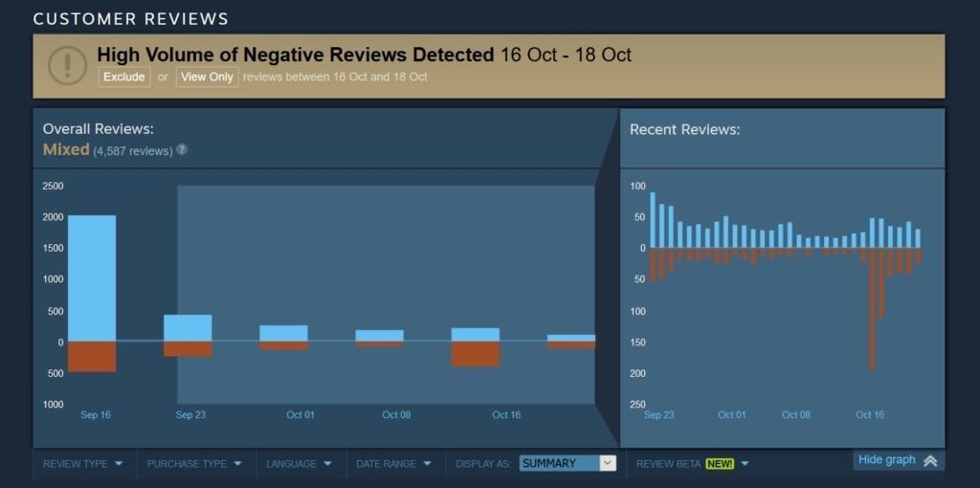The image size is (980, 488).
Task: Expand the Purchase Type filter
Action: [194, 464]
